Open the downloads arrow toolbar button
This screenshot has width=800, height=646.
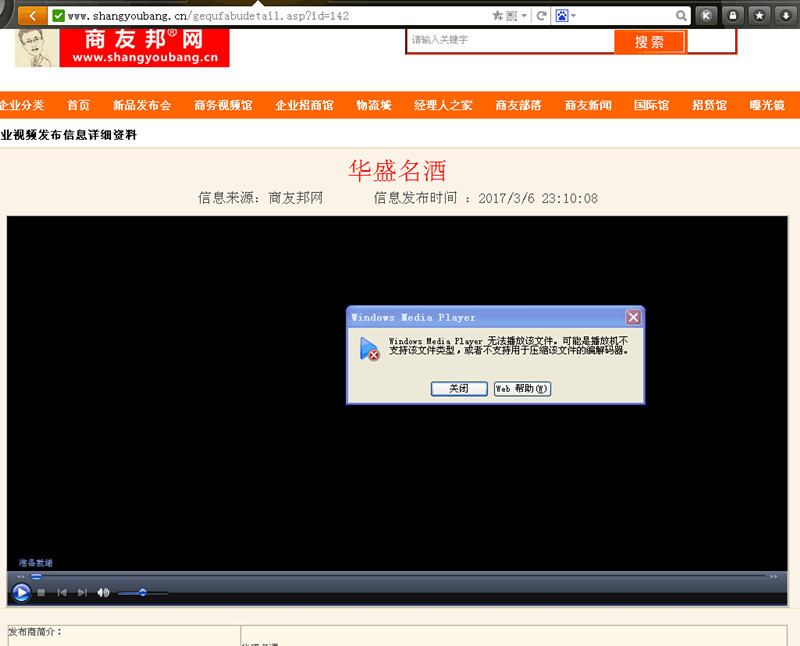[786, 16]
